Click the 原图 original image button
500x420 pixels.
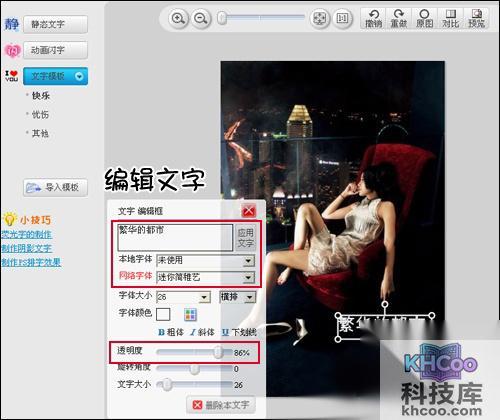(424, 18)
